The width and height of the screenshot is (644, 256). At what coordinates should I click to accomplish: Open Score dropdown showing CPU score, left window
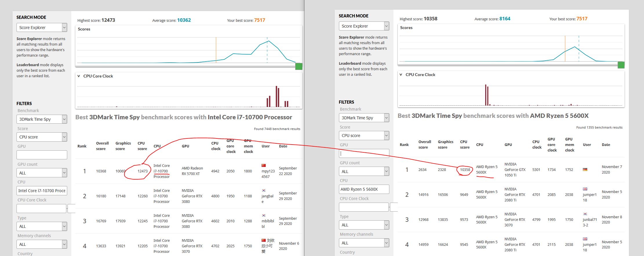click(x=42, y=137)
